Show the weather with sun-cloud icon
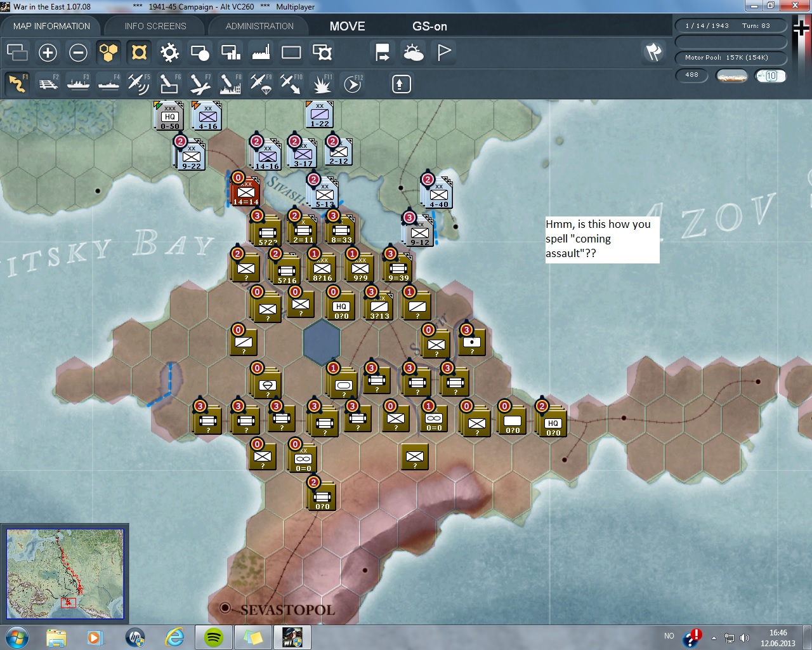 pos(413,52)
